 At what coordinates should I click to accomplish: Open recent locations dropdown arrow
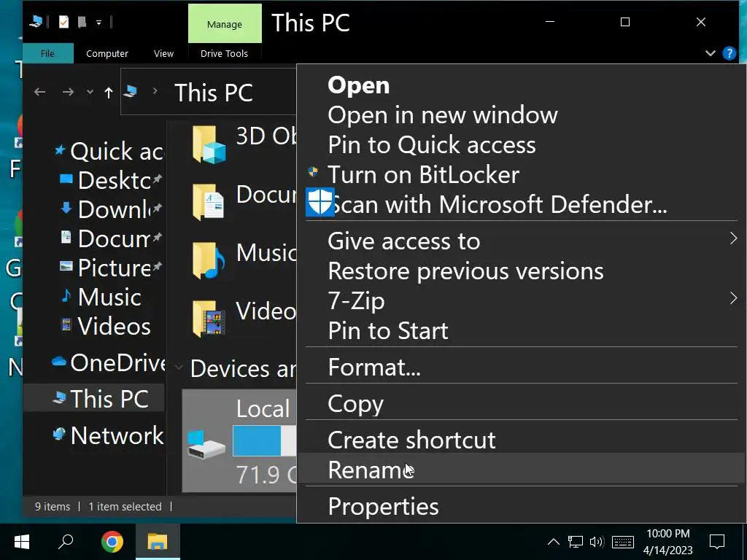[90, 93]
